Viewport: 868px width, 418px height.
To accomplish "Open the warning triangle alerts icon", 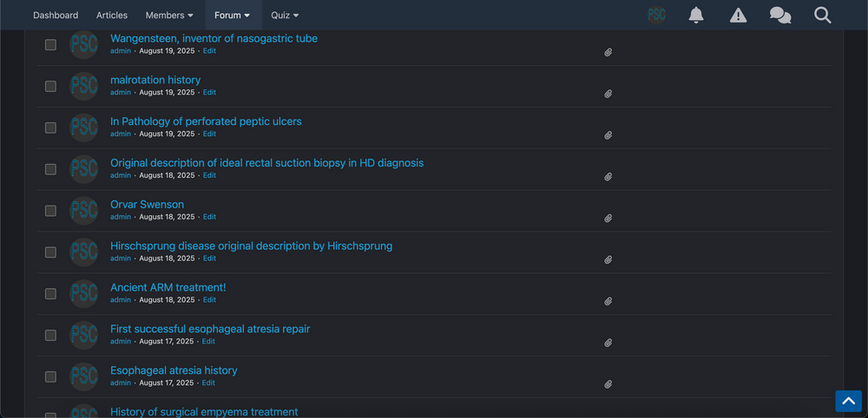I will (x=738, y=15).
